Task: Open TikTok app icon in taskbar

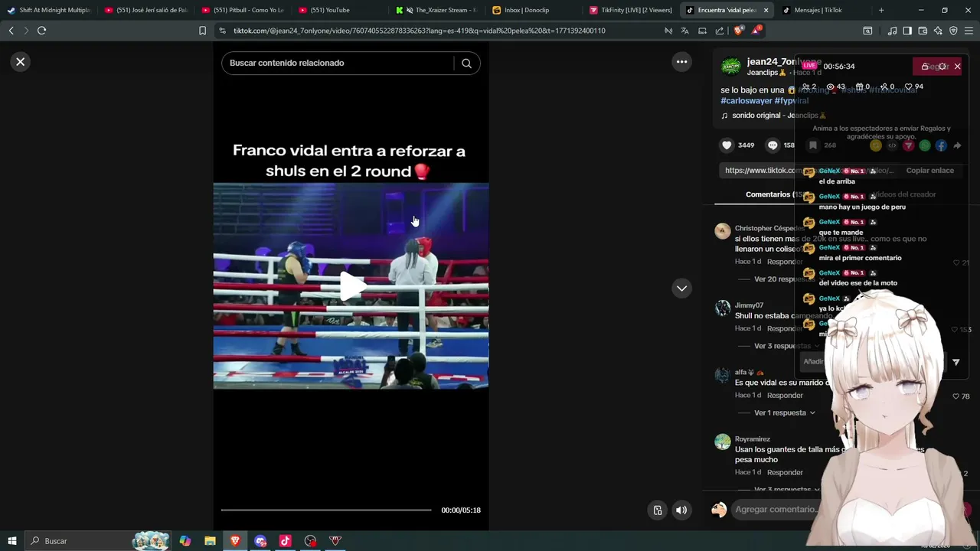Action: pyautogui.click(x=285, y=541)
